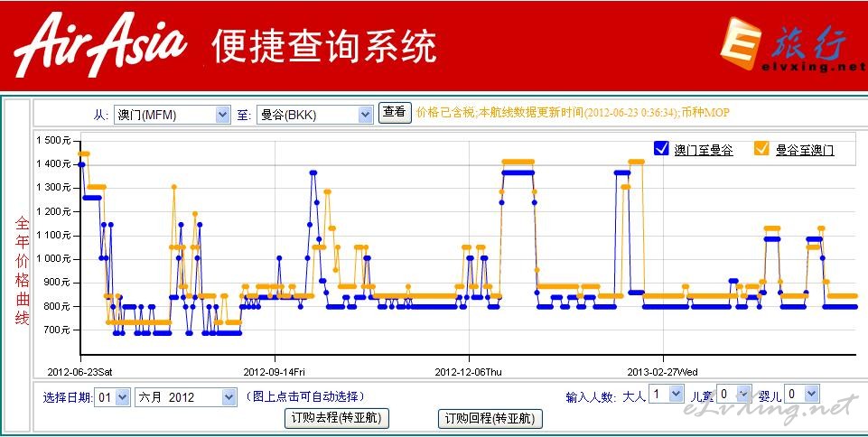
Task: Click the 2012-12-06Thu axis date
Action: point(468,372)
